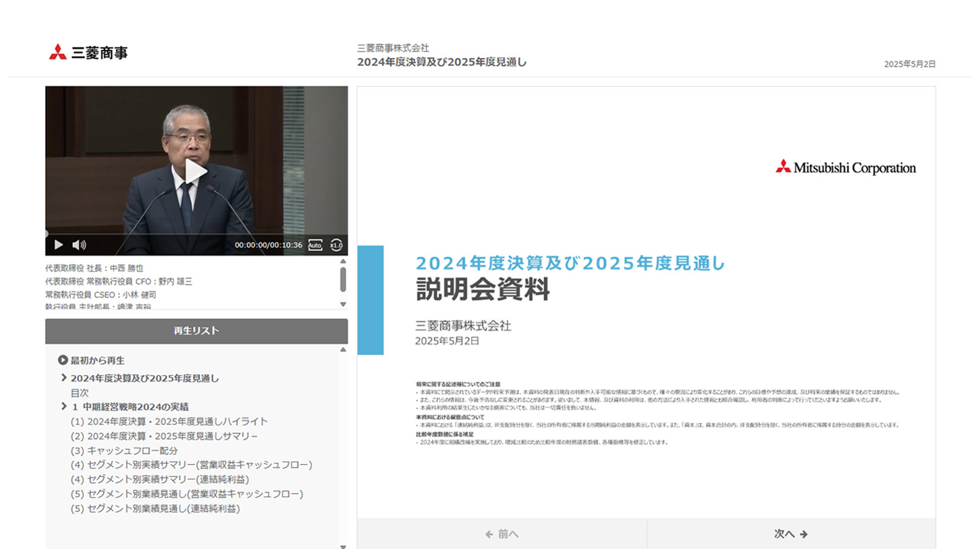Click the playback time 00:00:00/00:10:36
Image resolution: width=980 pixels, height=549 pixels.
(x=269, y=245)
